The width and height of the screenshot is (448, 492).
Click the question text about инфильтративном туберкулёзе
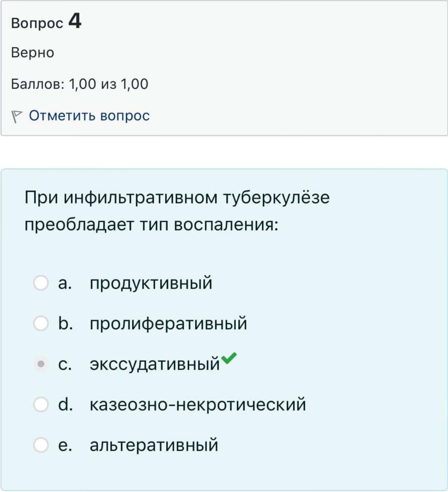tap(177, 211)
